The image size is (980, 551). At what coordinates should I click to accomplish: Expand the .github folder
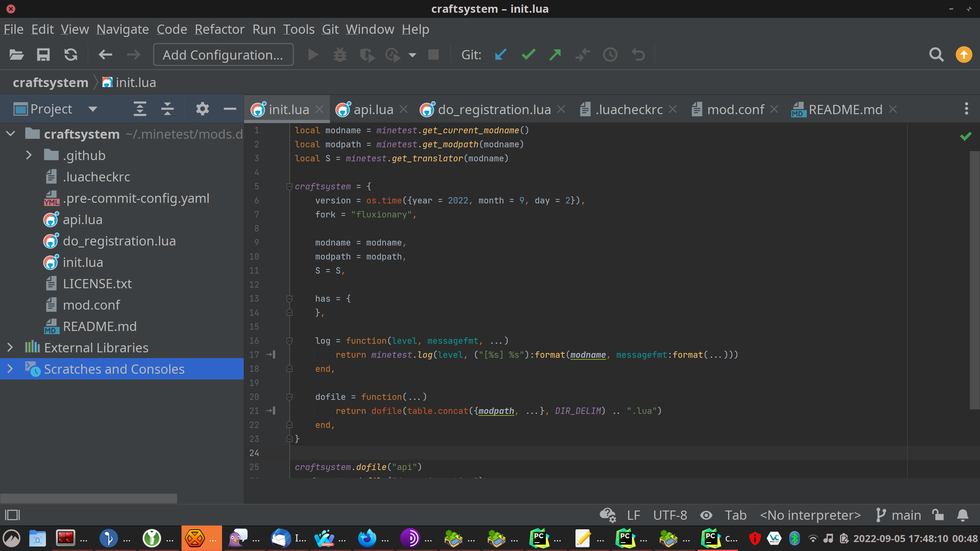tap(28, 155)
